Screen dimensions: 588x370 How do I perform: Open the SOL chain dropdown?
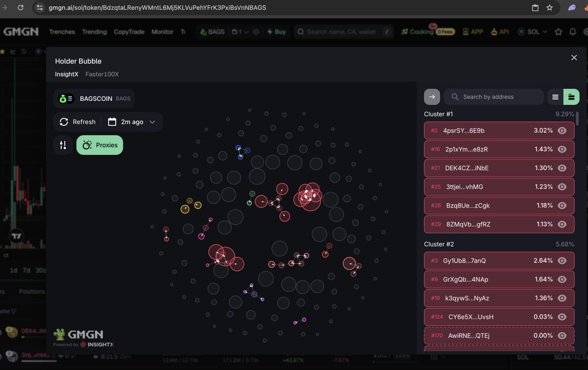coord(534,32)
